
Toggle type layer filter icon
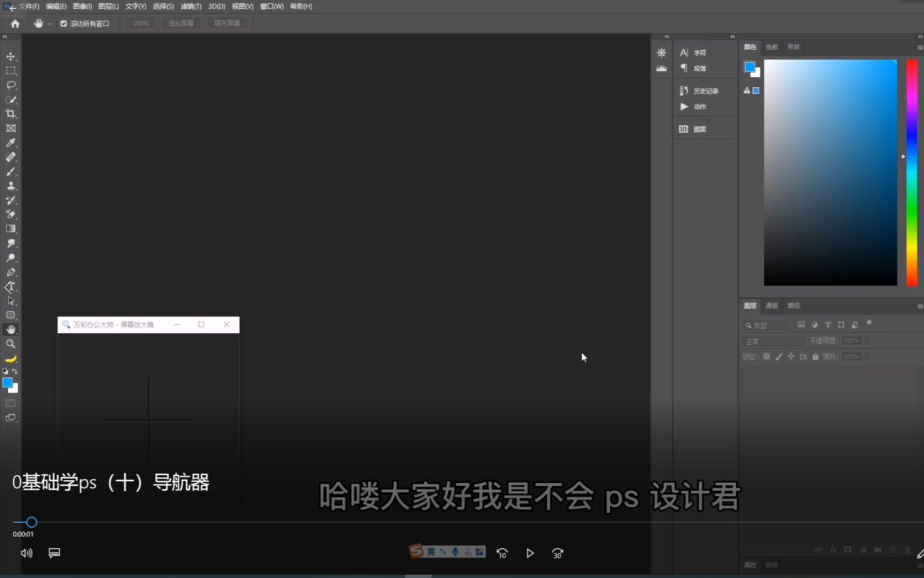[828, 325]
